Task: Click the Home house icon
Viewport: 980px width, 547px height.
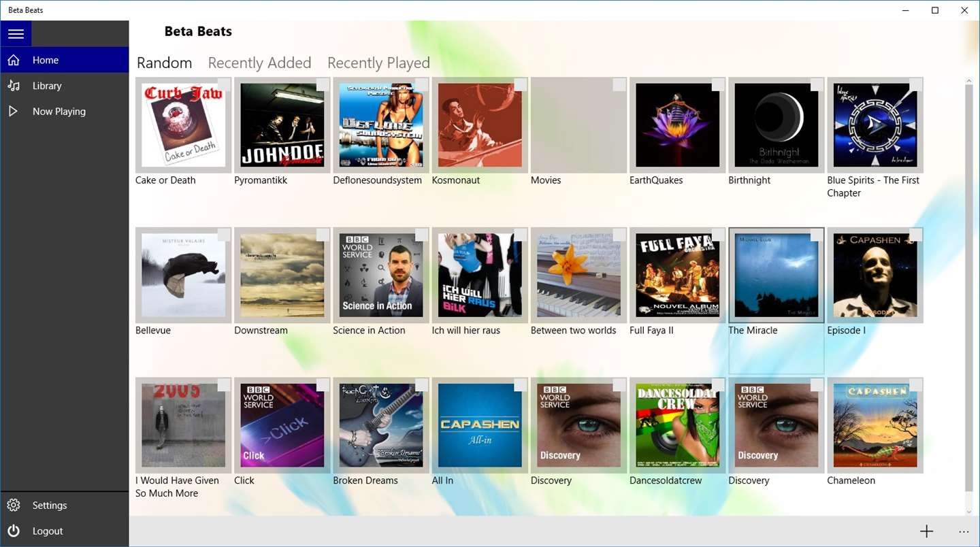Action: pyautogui.click(x=13, y=60)
